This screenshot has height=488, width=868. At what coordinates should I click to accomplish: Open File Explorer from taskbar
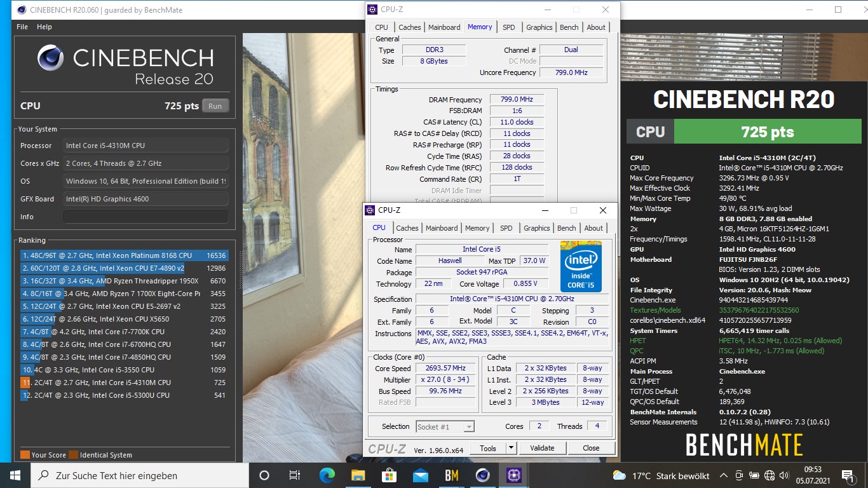358,475
